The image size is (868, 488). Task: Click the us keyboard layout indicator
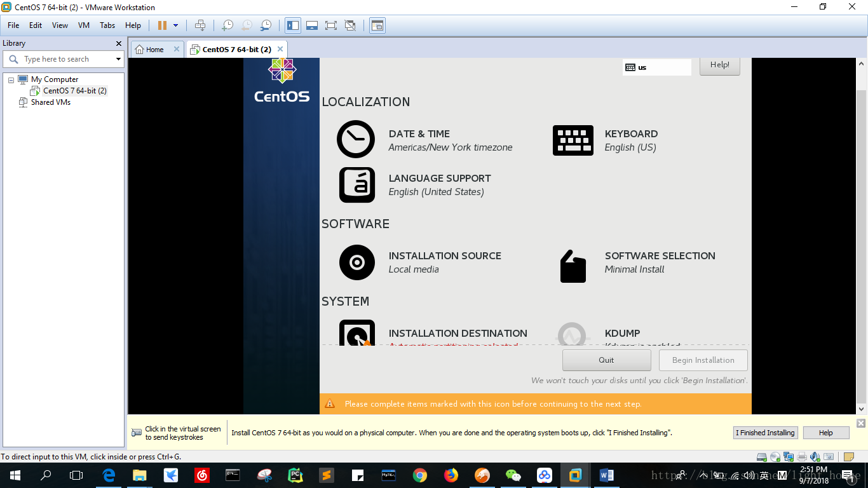point(656,67)
